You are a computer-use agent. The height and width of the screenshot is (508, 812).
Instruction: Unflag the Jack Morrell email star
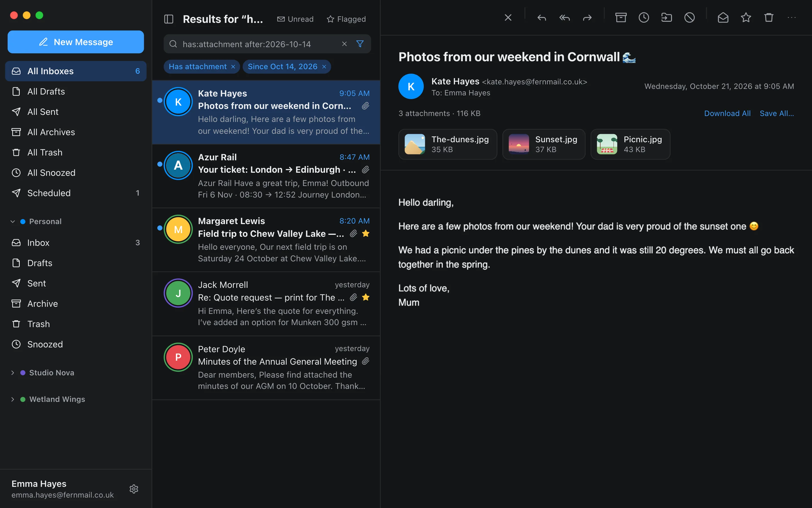(x=366, y=297)
